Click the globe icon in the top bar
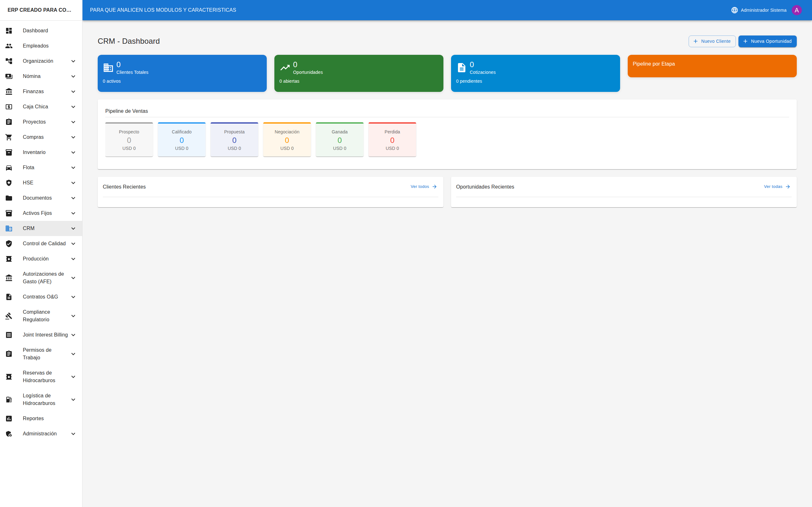Screen dimensions: 812x507 tap(735, 10)
